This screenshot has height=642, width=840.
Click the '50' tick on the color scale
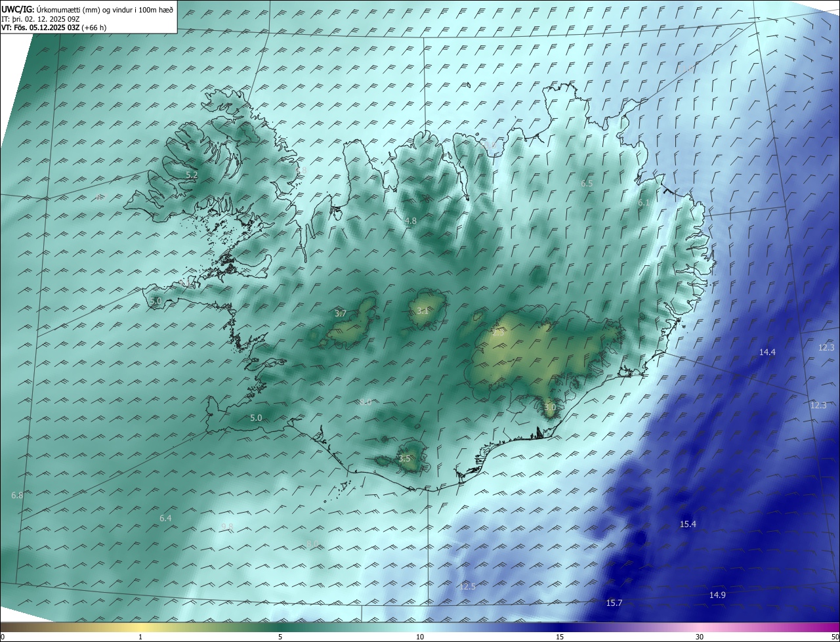tap(835, 637)
